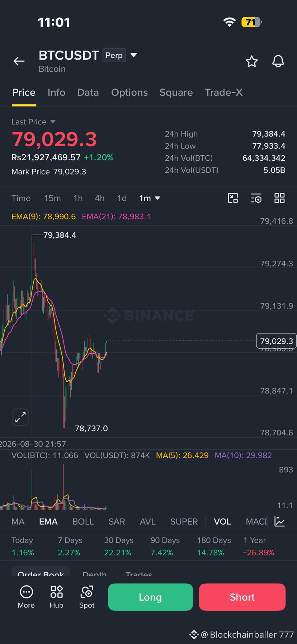Toggle the EMA indicator
The height and width of the screenshot is (644, 297).
[x=48, y=521]
